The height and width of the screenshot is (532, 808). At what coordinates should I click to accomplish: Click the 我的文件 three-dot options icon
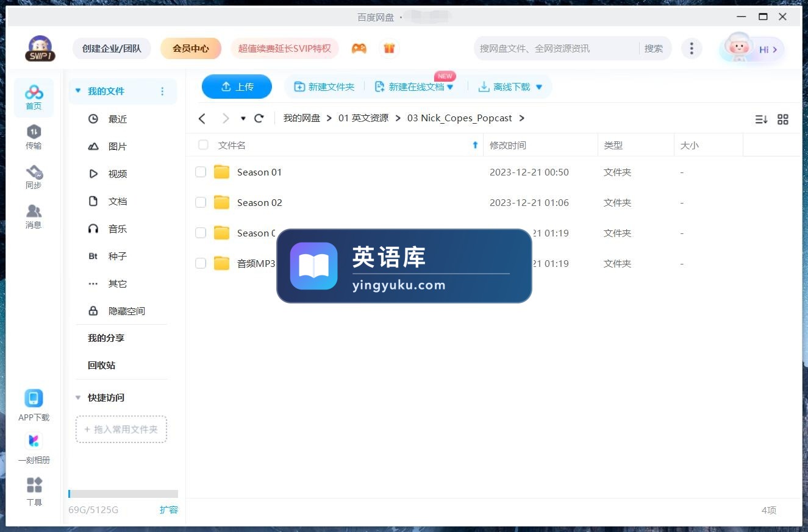[x=162, y=91]
